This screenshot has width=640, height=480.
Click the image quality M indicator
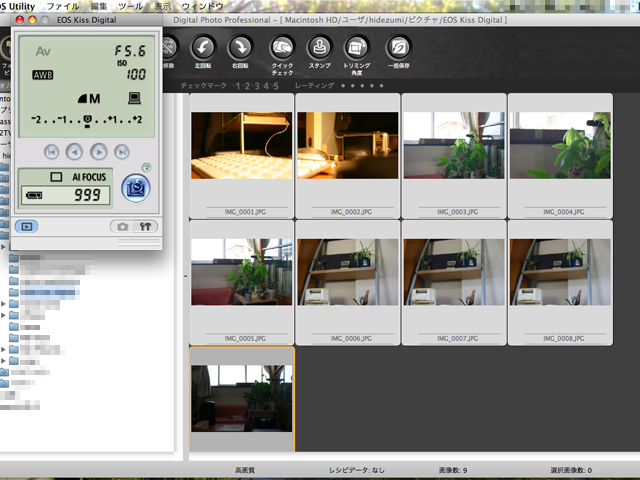tap(89, 98)
